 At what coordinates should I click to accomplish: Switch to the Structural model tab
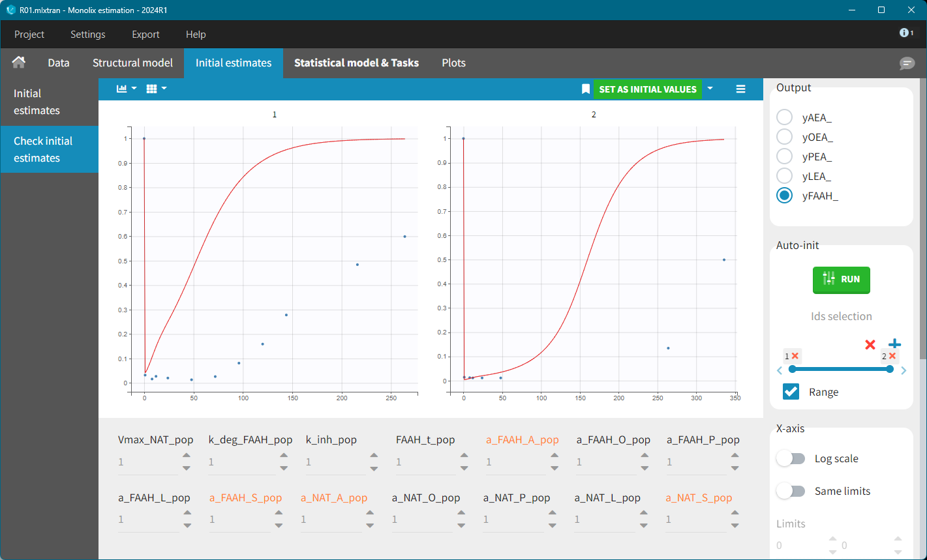click(132, 63)
